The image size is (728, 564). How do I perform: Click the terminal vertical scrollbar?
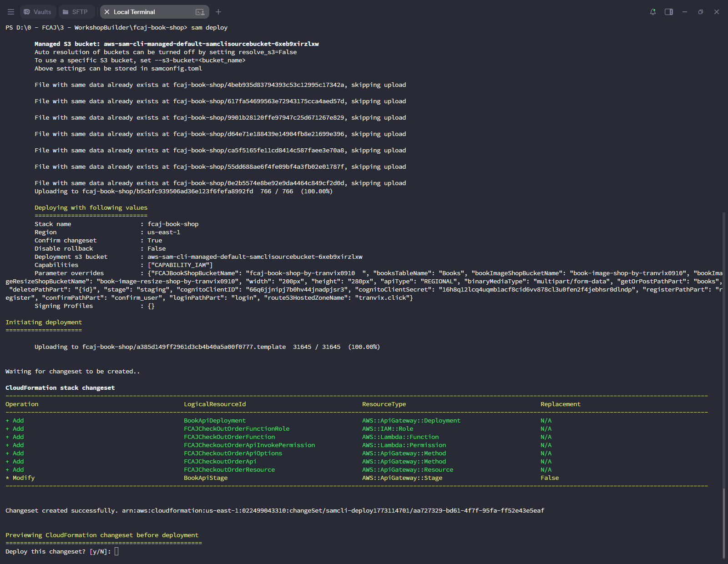[724, 523]
